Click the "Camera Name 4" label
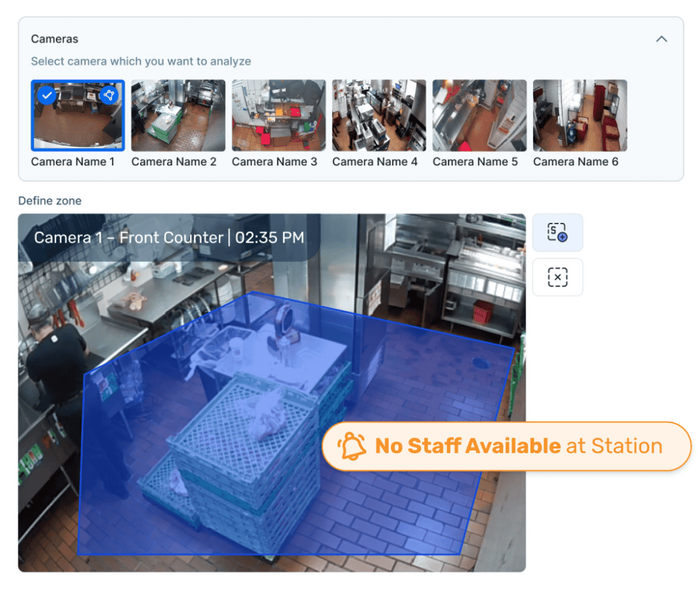This screenshot has width=700, height=590. [375, 161]
